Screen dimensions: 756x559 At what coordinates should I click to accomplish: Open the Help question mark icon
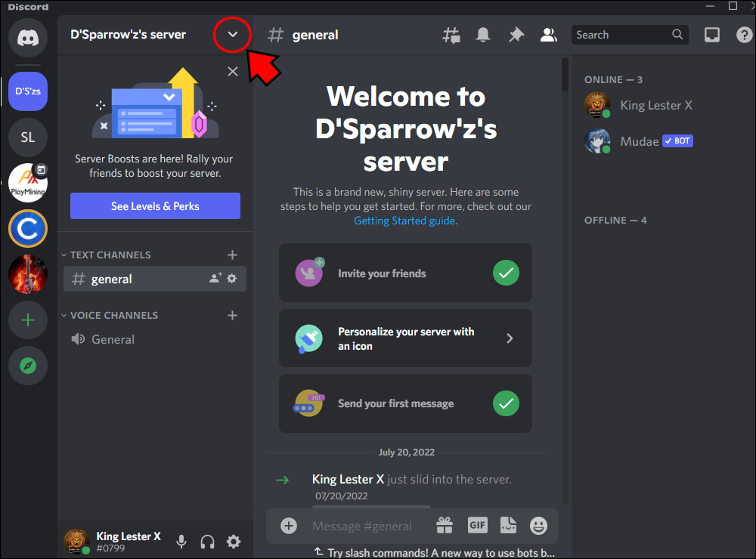(x=744, y=35)
